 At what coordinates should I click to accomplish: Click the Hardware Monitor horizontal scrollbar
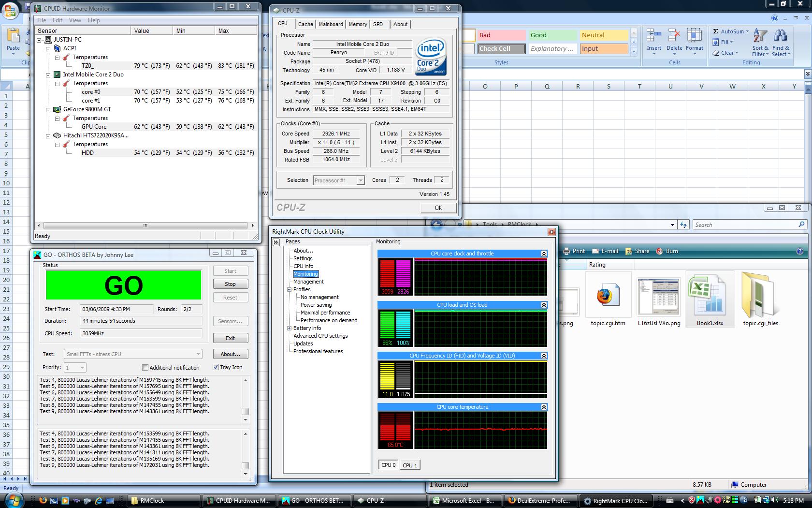145,225
